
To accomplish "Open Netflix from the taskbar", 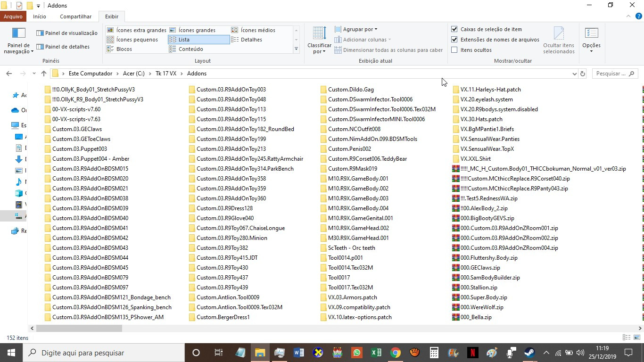I will pos(472,353).
